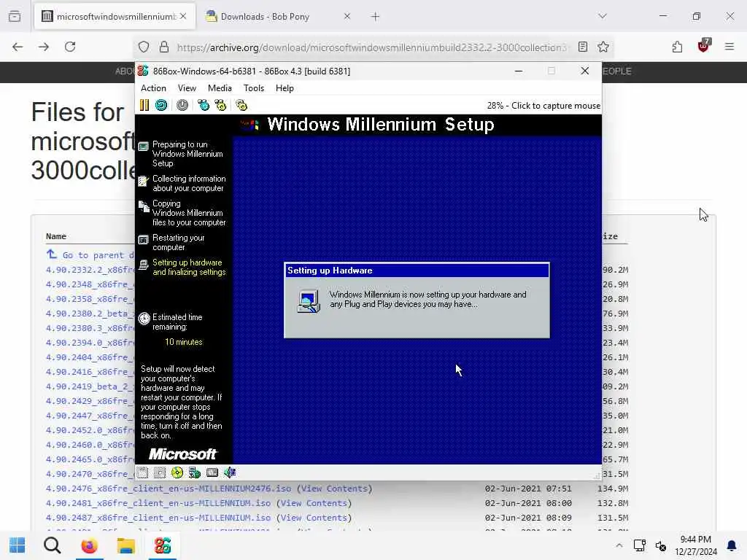Click the first floppy drive status icon

142,472
